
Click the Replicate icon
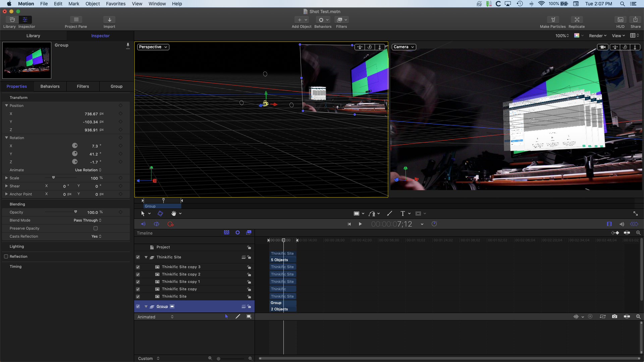577,20
